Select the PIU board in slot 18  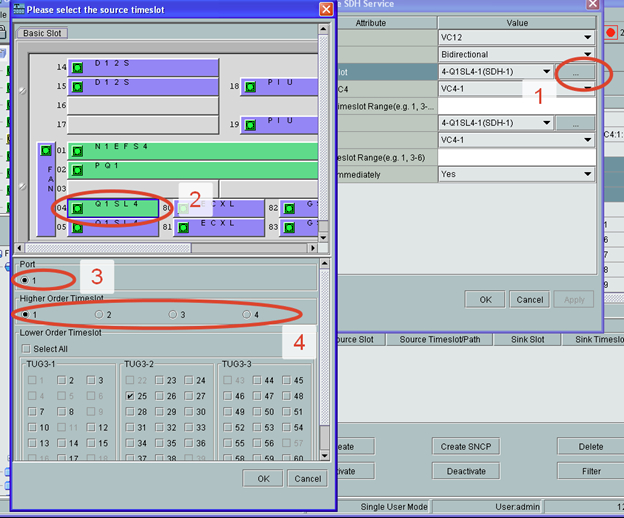click(x=279, y=86)
